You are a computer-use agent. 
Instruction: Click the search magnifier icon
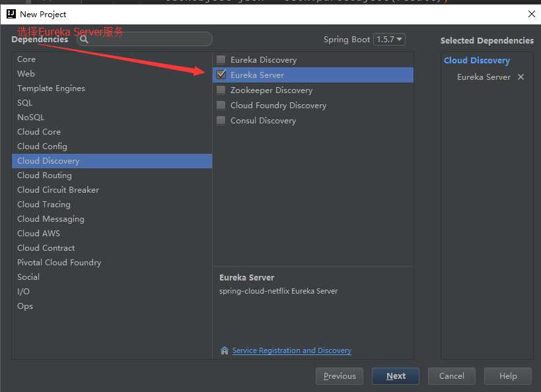point(84,40)
